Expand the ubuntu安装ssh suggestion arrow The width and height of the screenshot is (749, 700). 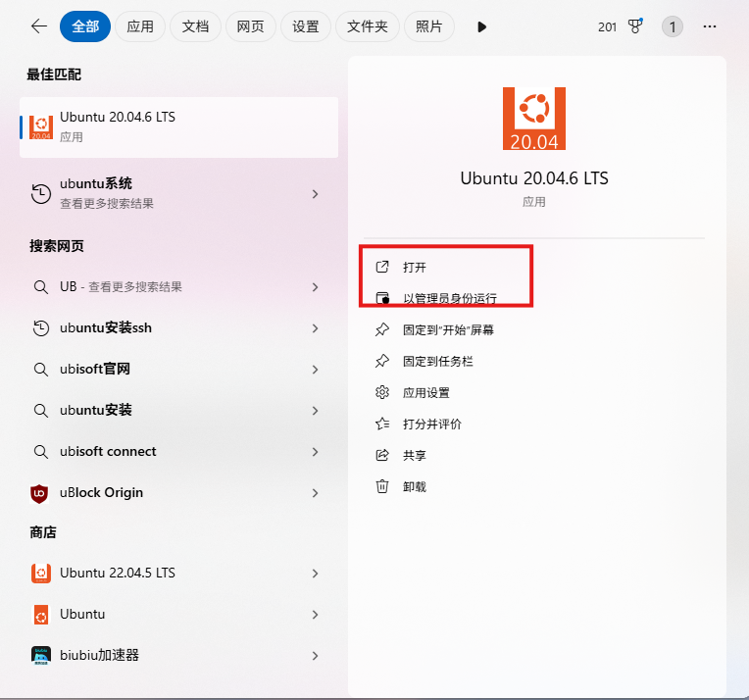[x=315, y=328]
